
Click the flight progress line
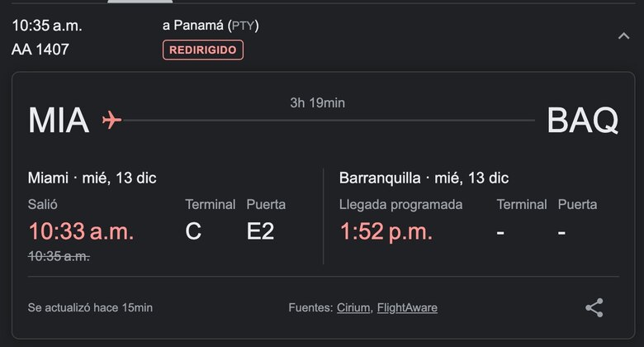[329, 121]
